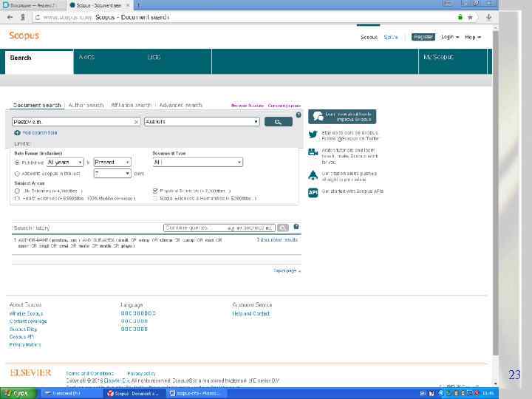532x399 pixels.
Task: Select the Alerts tab
Action: 86,57
